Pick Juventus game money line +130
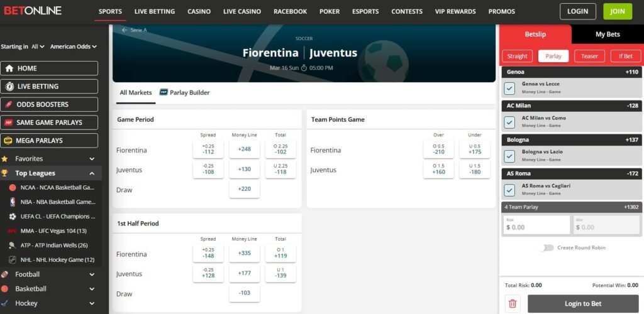Screen dimensions: 644x314 (245, 170)
